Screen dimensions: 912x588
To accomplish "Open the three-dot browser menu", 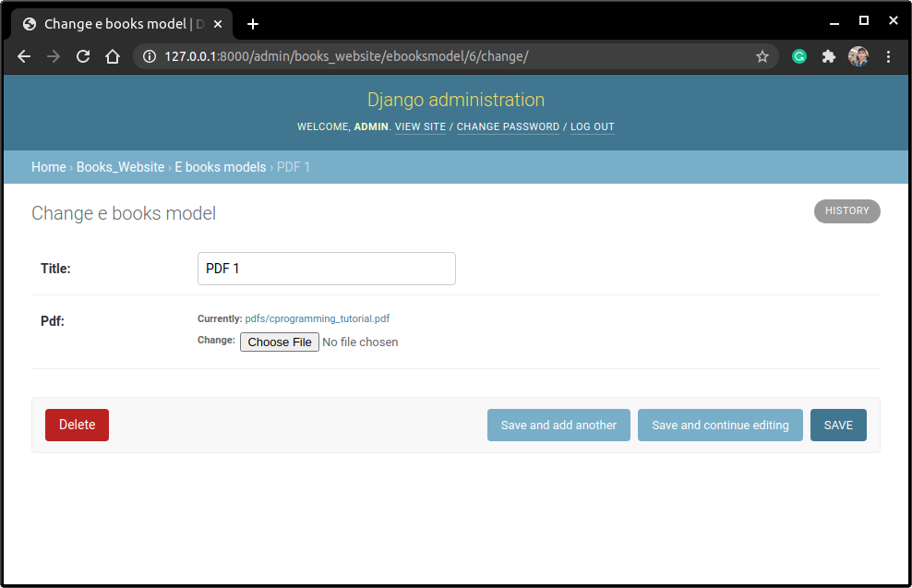I will pos(888,56).
